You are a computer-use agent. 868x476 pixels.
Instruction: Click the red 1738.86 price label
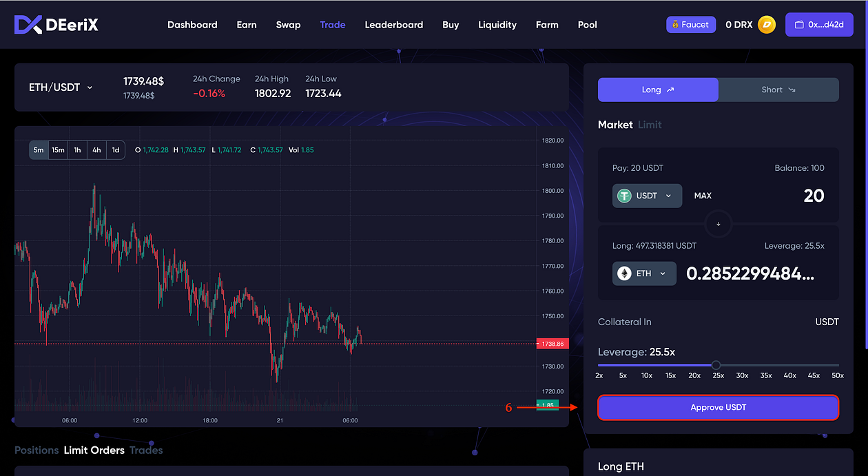(552, 344)
